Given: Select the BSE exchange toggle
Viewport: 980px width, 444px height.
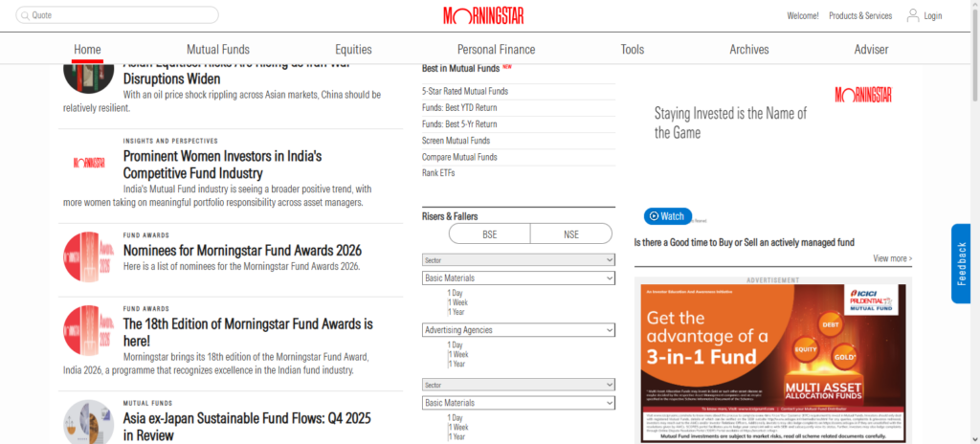Looking at the screenshot, I should click(489, 234).
